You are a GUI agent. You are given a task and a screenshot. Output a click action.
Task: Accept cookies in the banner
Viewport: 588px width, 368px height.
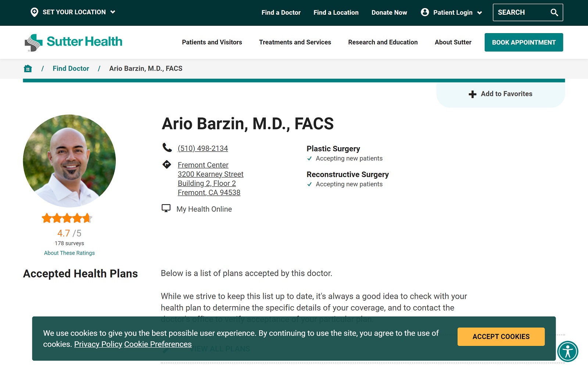(x=501, y=337)
